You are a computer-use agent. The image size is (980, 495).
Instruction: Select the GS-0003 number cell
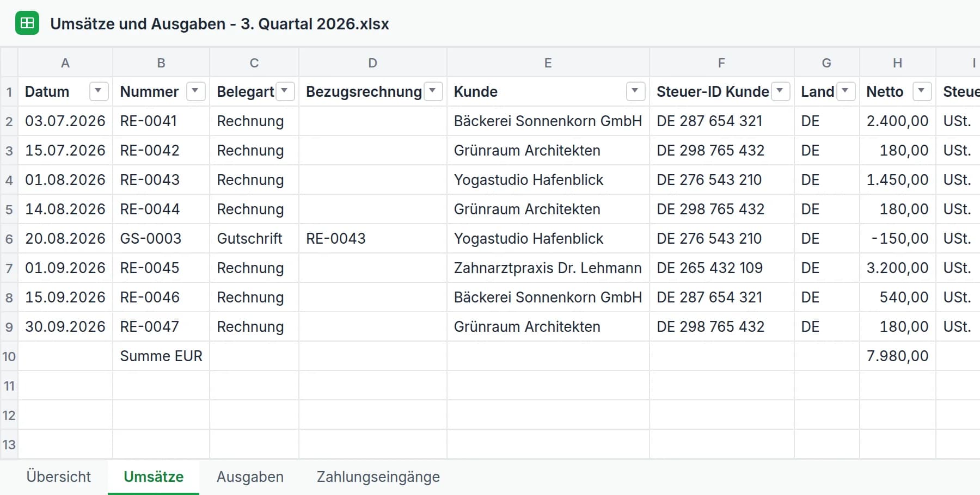(x=161, y=239)
